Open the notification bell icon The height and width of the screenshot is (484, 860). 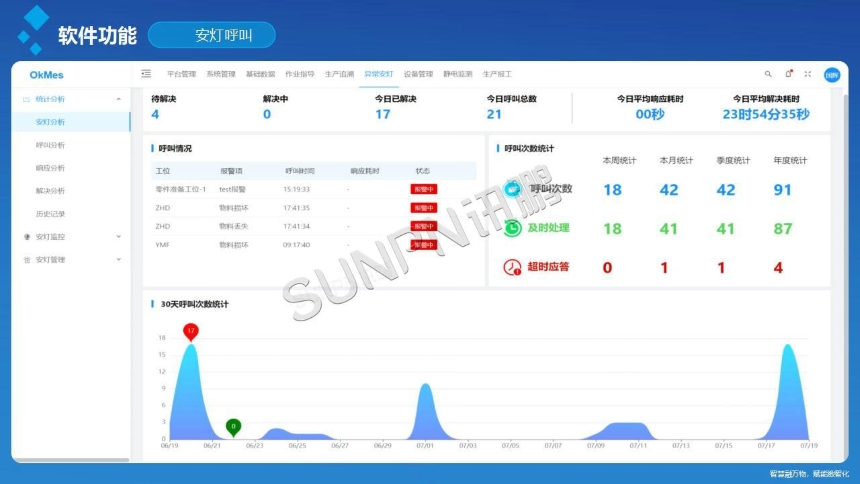pyautogui.click(x=788, y=74)
